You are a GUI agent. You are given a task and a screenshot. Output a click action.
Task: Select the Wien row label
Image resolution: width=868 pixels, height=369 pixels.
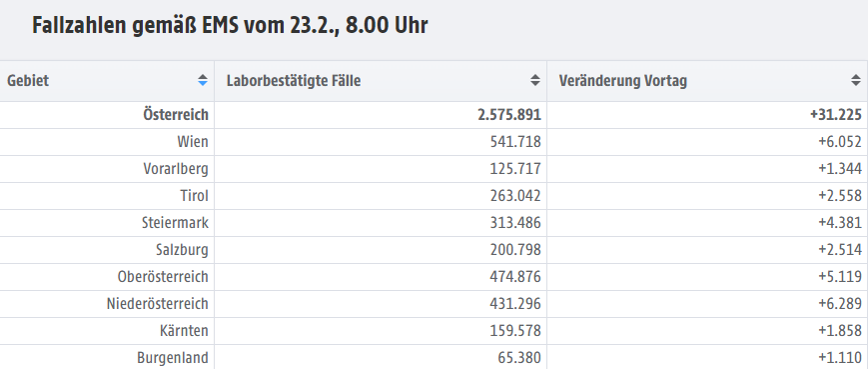point(193,142)
